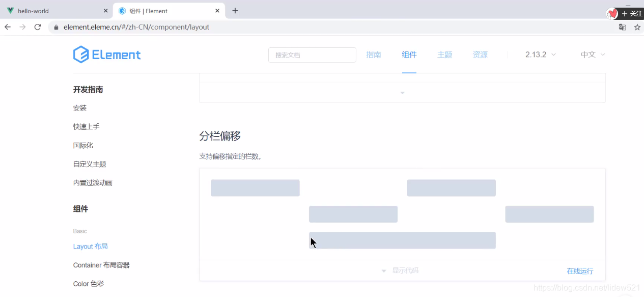Open the 组件 nav item
Image resolution: width=644 pixels, height=297 pixels.
(409, 55)
